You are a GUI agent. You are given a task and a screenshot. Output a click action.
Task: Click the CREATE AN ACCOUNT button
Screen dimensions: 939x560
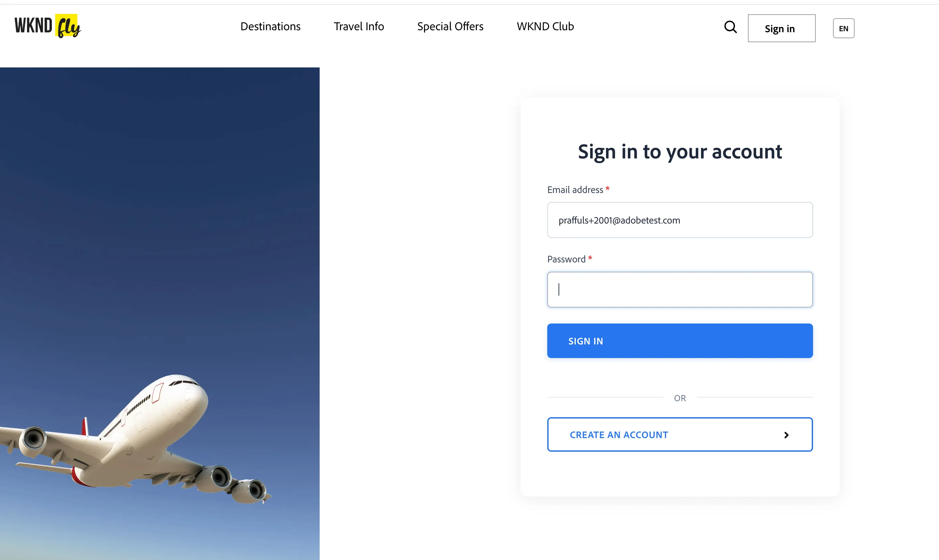coord(680,434)
